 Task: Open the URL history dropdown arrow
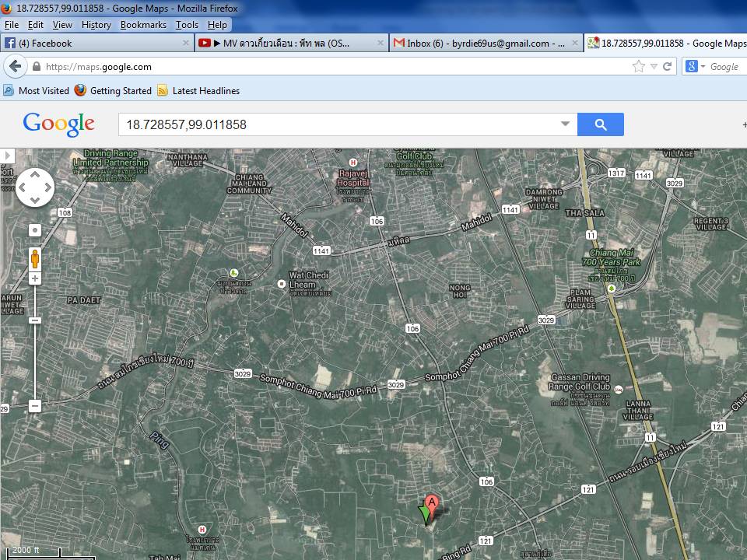(654, 67)
